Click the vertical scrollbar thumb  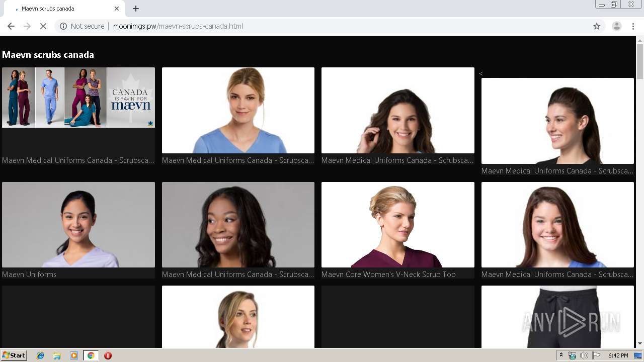pos(640,61)
